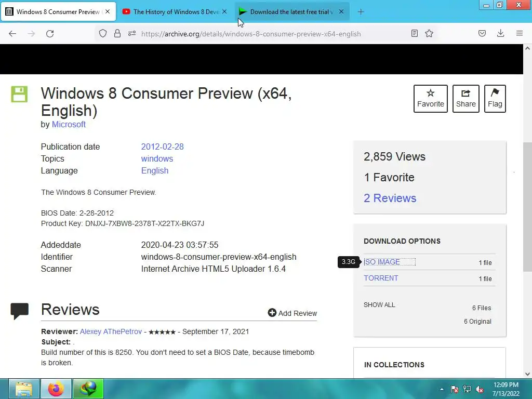
Task: Open the tracking protection shield icon
Action: pos(103,33)
